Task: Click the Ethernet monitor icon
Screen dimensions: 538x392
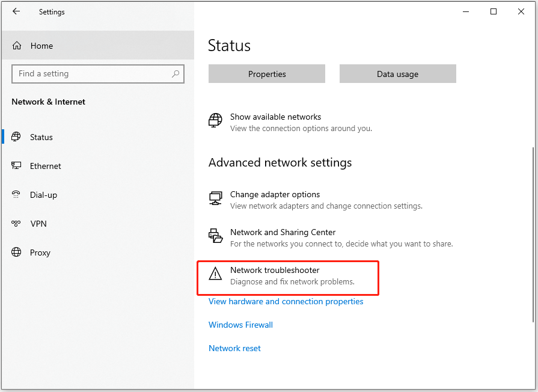Action: tap(16, 165)
